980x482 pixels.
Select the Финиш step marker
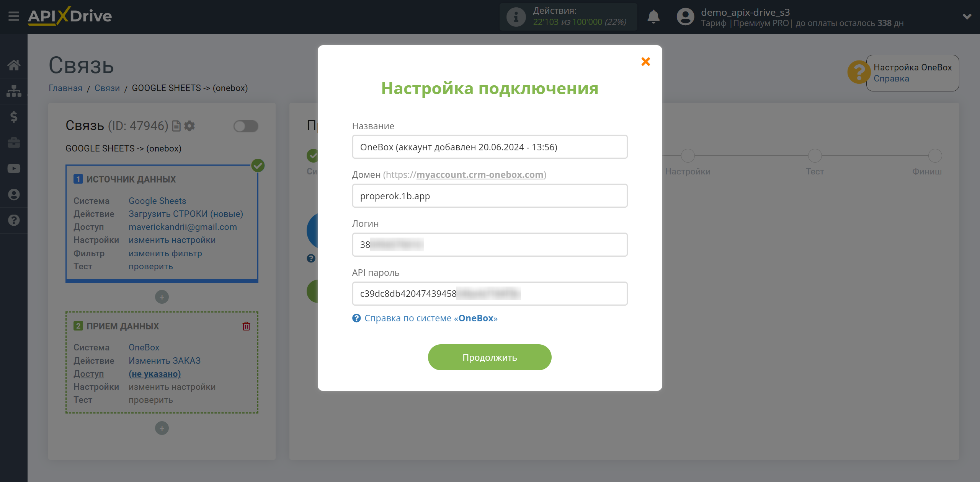tap(935, 156)
